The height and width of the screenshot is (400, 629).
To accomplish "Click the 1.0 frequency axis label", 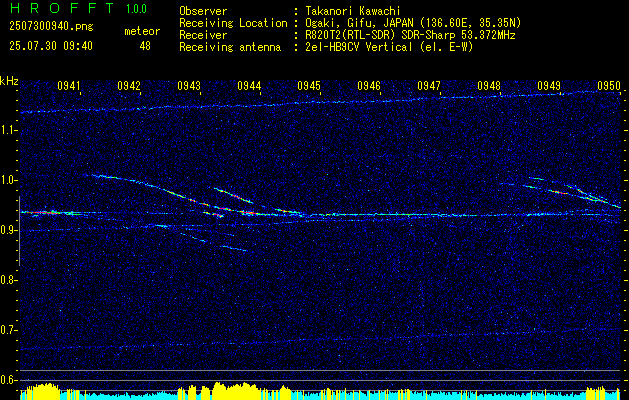I will [8, 180].
